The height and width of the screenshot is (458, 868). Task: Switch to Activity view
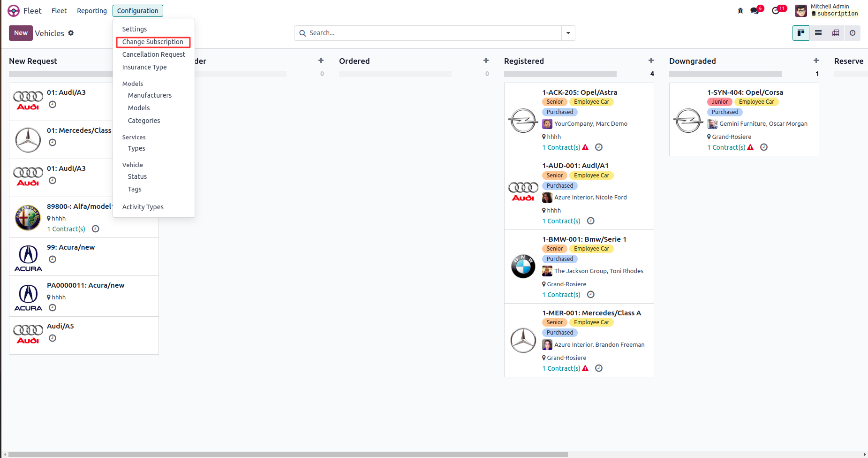tap(853, 33)
